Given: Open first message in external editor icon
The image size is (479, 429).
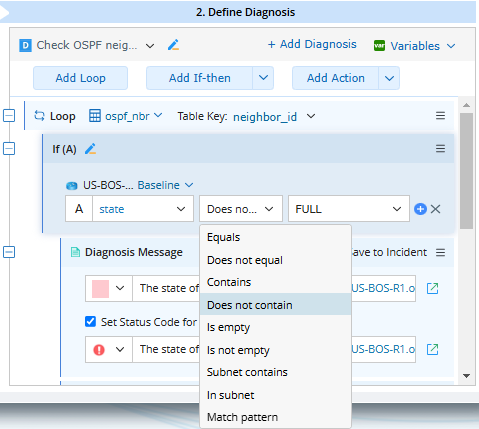Looking at the screenshot, I should pyautogui.click(x=433, y=288).
